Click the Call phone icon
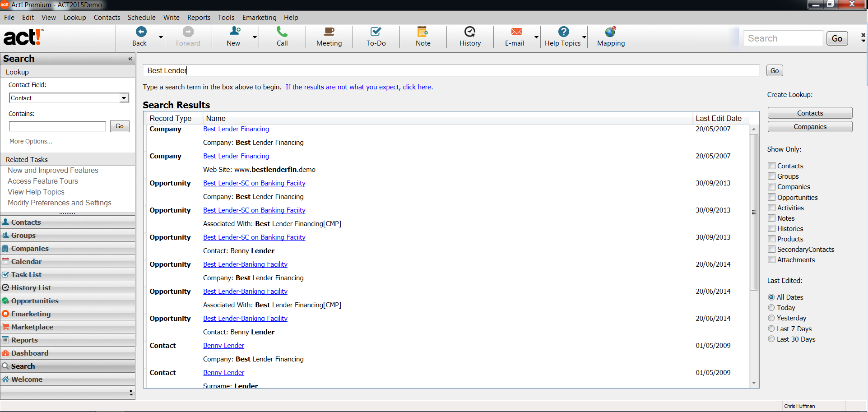This screenshot has width=868, height=412. 282,32
